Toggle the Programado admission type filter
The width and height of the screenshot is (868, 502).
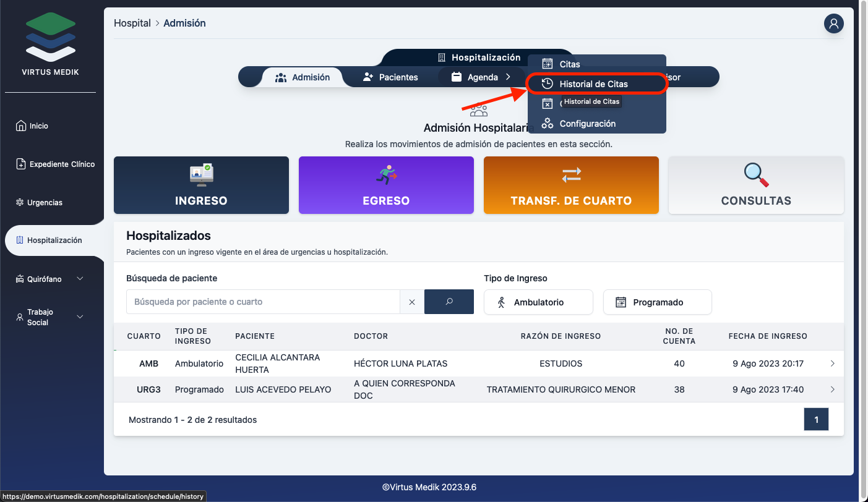pyautogui.click(x=657, y=302)
